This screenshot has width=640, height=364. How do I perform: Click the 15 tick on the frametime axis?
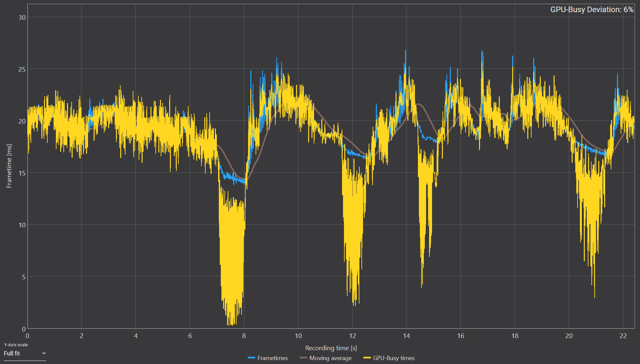click(x=22, y=173)
